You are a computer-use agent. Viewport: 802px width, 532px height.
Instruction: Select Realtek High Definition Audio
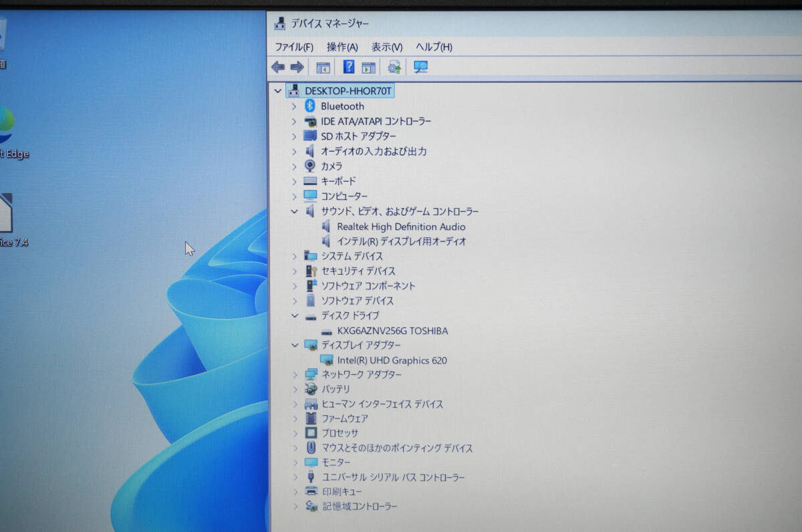click(401, 227)
